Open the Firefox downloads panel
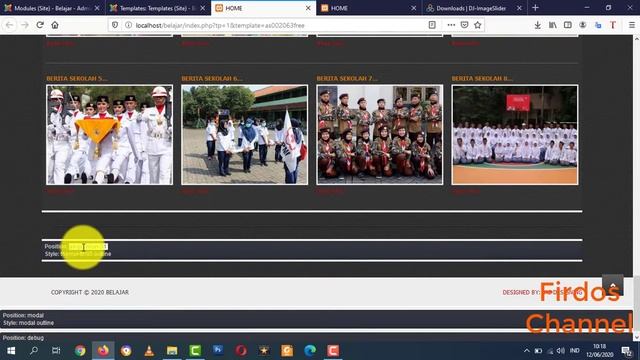The image size is (640, 360). (538, 25)
